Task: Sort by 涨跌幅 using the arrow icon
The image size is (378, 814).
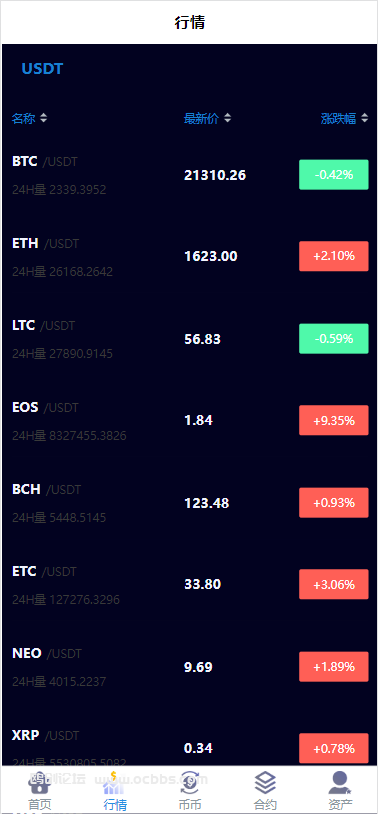Action: 364,118
